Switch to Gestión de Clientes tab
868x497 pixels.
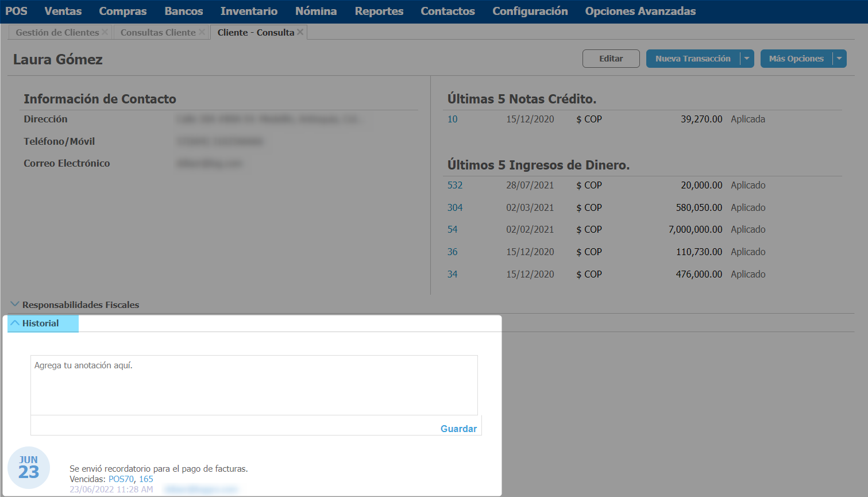(57, 33)
